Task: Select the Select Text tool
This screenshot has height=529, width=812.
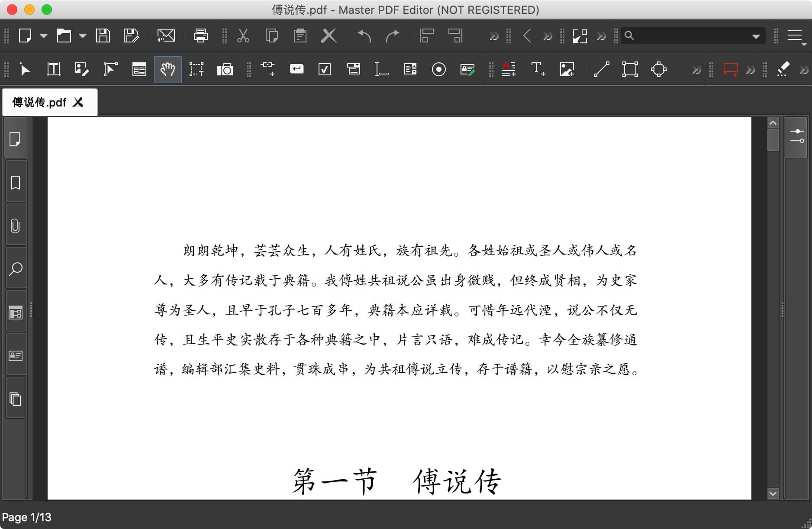Action: (x=25, y=69)
